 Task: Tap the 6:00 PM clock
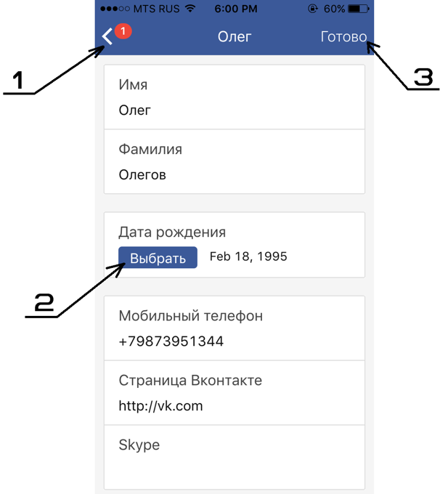coord(236,9)
